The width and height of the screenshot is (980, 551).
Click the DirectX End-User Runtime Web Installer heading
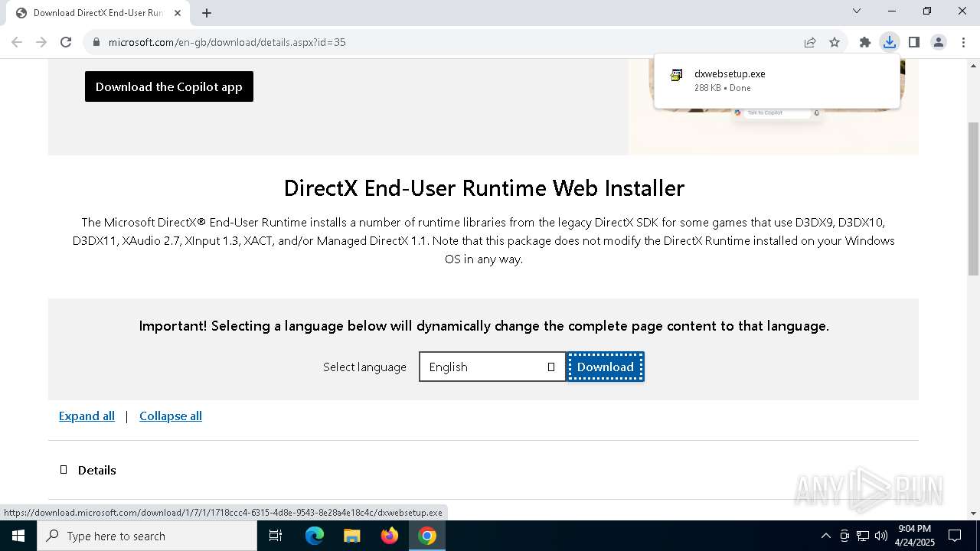tap(484, 187)
